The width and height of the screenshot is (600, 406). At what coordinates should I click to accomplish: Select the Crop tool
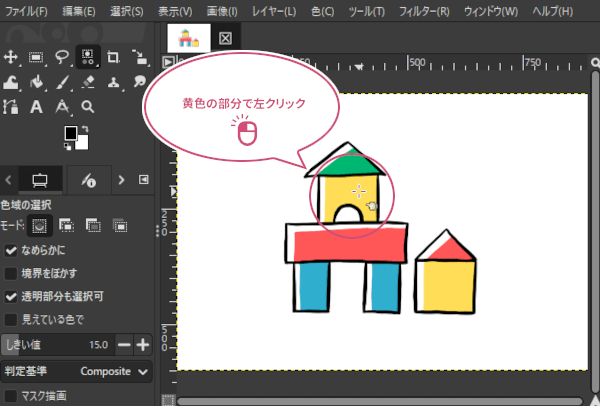point(113,57)
